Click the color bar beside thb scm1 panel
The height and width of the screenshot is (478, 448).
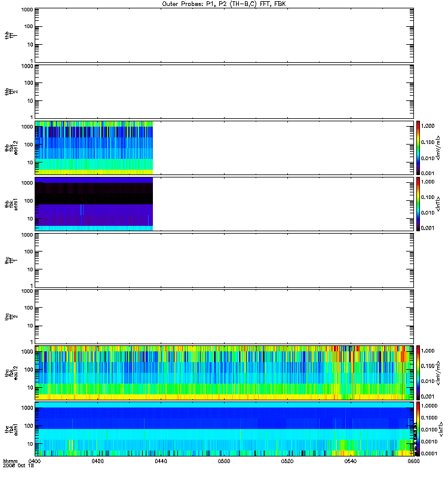(x=418, y=204)
